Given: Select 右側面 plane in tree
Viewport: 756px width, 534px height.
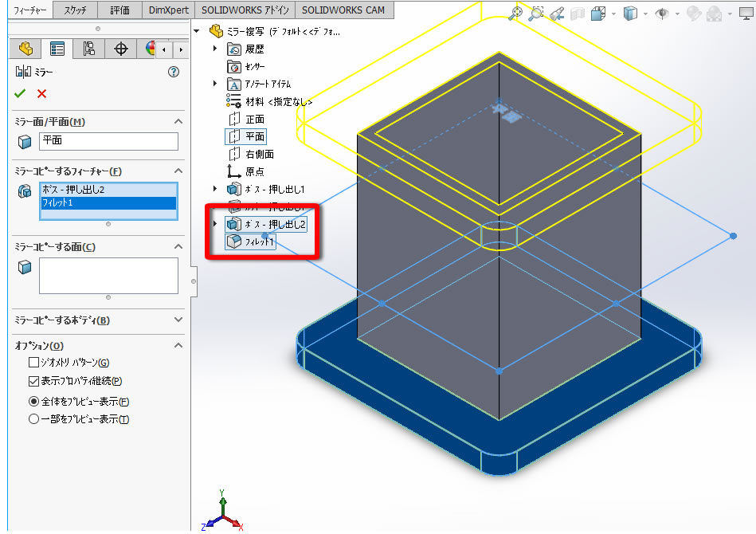Looking at the screenshot, I should [251, 154].
